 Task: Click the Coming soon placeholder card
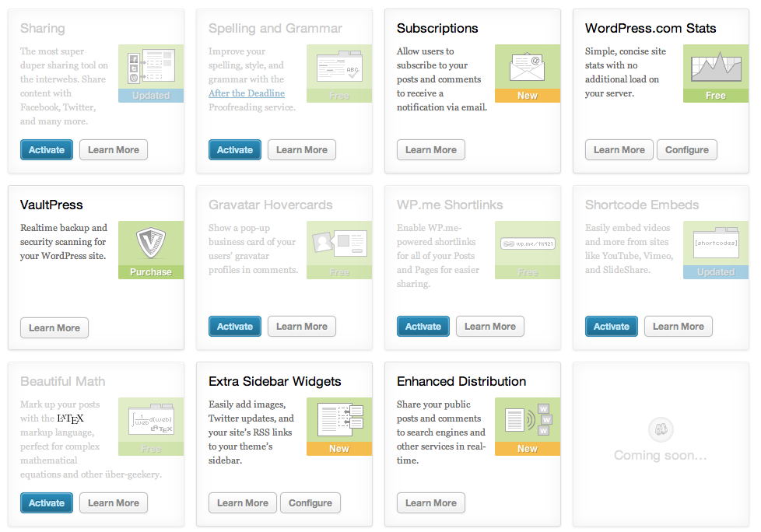[660, 443]
